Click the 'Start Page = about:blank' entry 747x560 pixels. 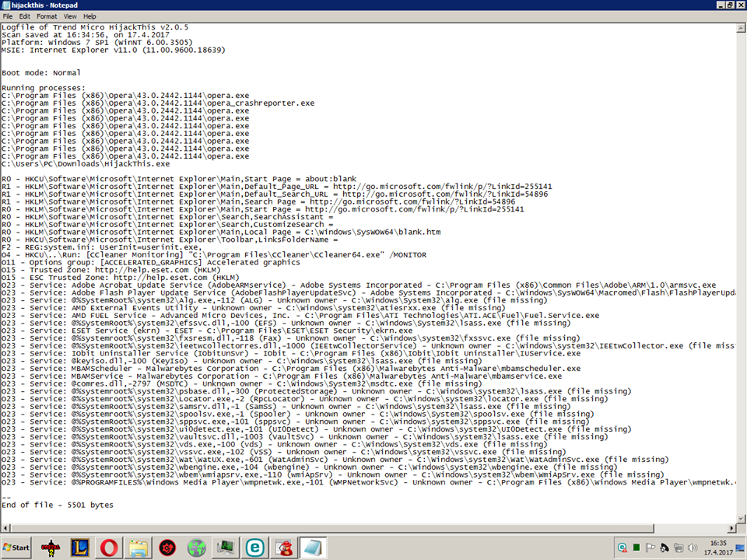[179, 179]
